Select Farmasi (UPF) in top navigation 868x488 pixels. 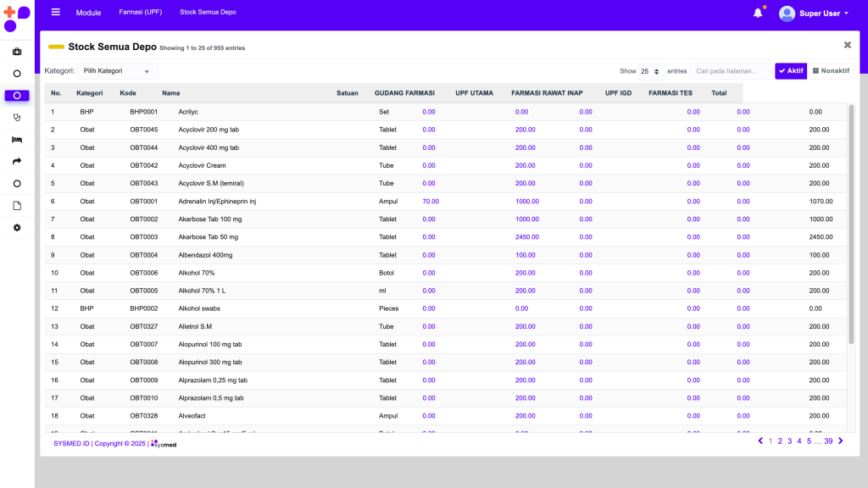coord(141,13)
